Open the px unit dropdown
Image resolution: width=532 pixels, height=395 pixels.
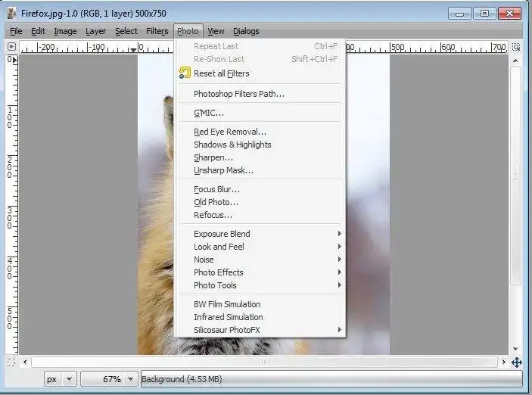[69, 378]
